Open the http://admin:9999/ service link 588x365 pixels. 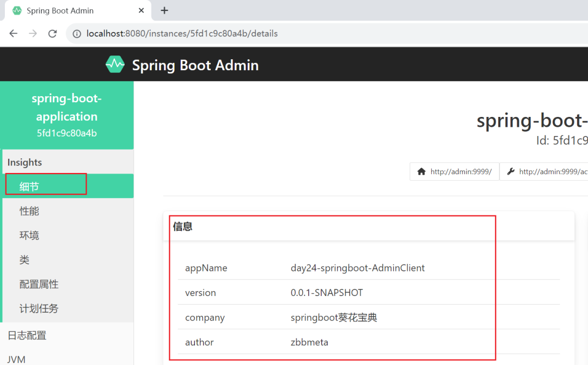pos(455,172)
